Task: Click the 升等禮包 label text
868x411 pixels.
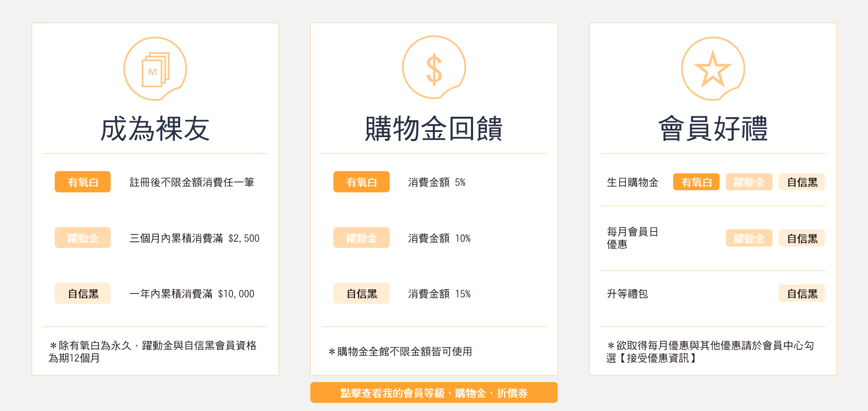Action: click(627, 294)
